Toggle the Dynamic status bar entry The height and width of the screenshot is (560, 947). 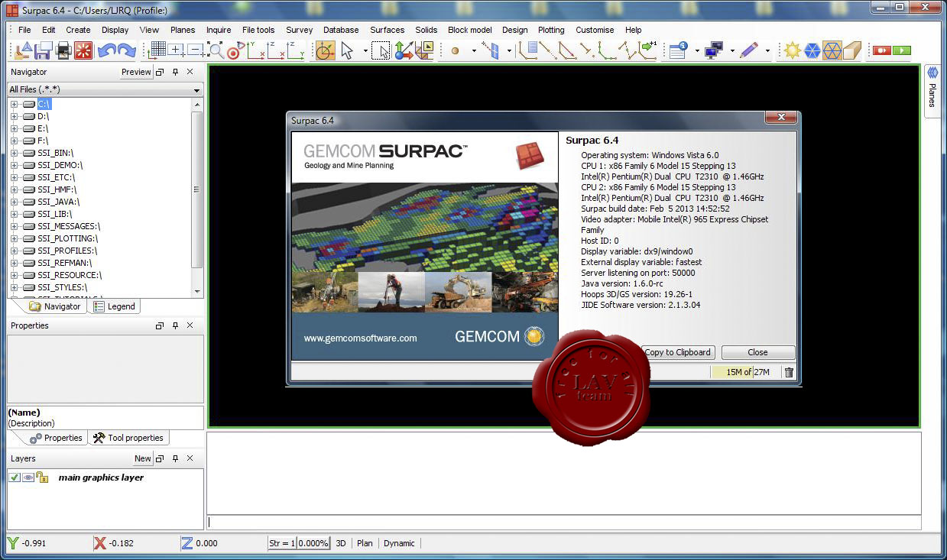(x=399, y=543)
